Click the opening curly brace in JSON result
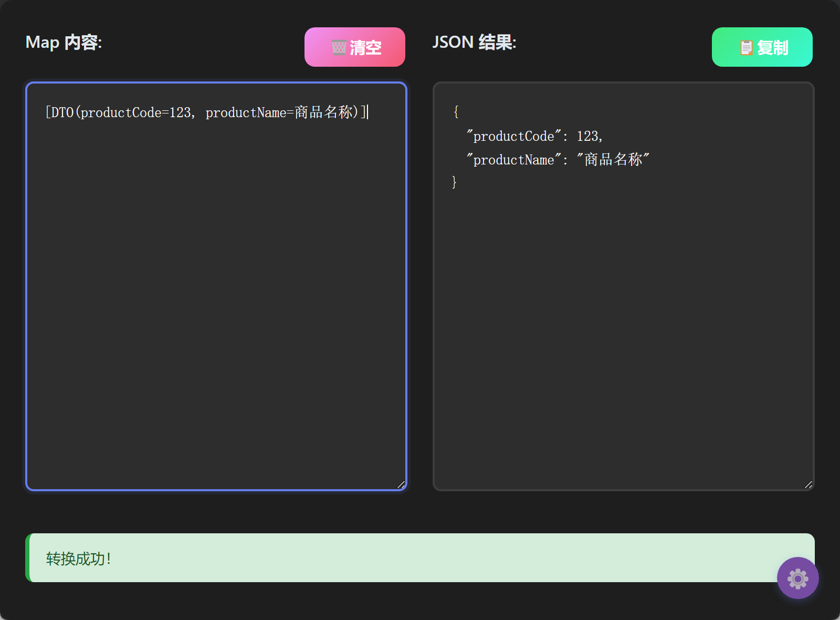This screenshot has width=840, height=620. click(x=456, y=112)
